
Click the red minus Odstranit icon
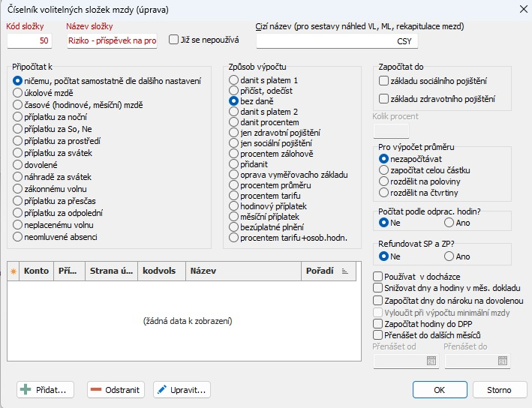coord(96,390)
